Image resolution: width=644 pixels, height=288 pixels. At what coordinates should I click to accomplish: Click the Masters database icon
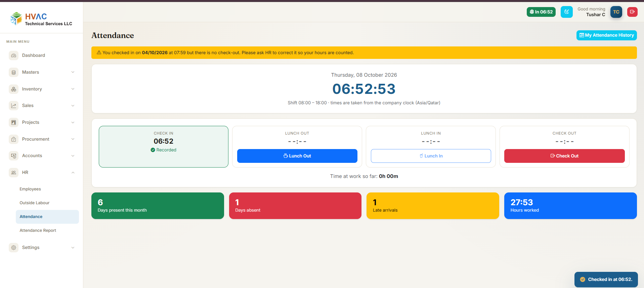13,72
